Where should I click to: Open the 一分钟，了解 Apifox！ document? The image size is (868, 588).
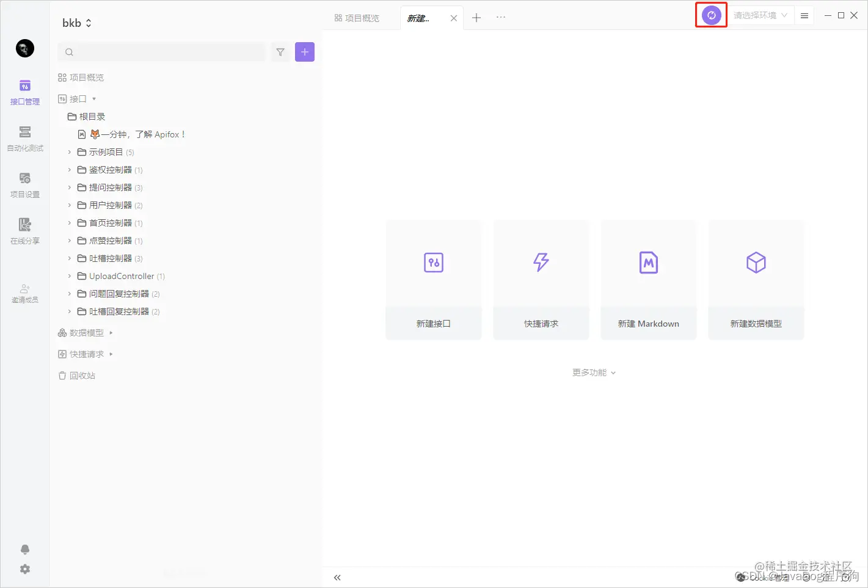[131, 134]
